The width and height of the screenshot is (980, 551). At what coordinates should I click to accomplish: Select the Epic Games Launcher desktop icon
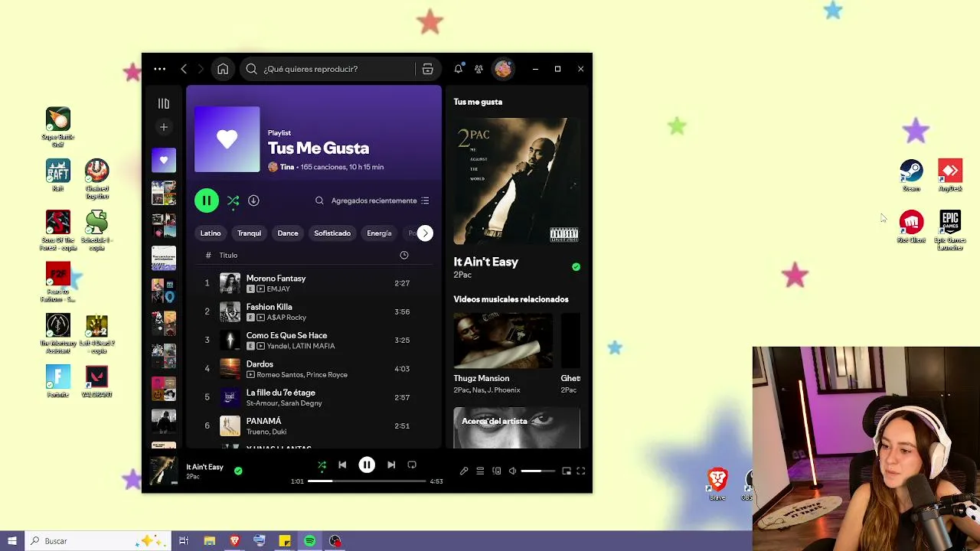(x=950, y=230)
